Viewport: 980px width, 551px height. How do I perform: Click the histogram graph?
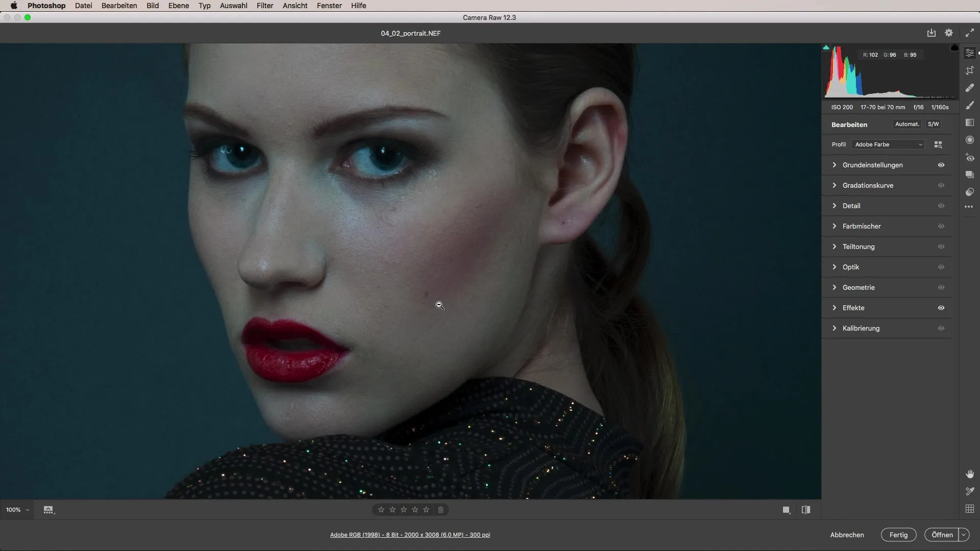click(890, 71)
